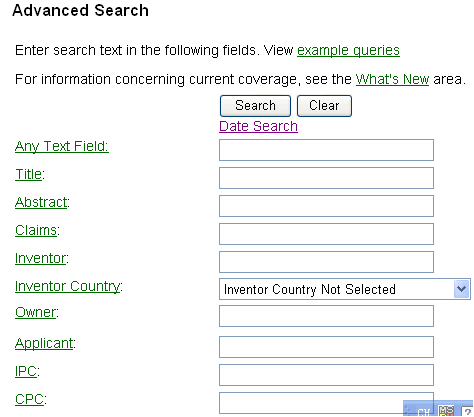474x417 pixels.
Task: Open the language bar help icon
Action: (x=467, y=412)
